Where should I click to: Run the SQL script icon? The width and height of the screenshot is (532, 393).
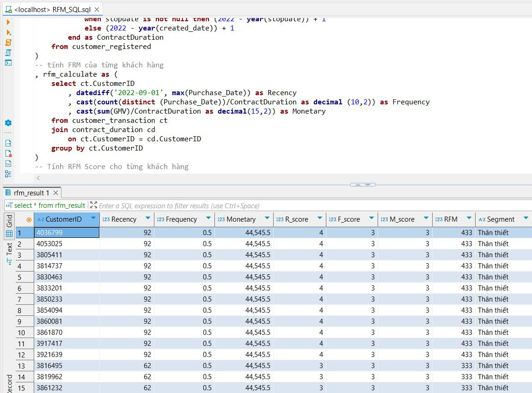(x=8, y=42)
